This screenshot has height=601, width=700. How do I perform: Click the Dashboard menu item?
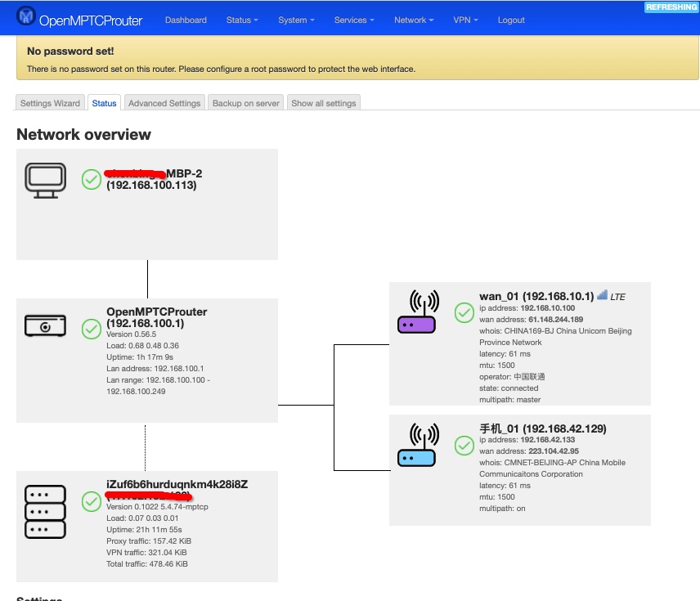(186, 20)
